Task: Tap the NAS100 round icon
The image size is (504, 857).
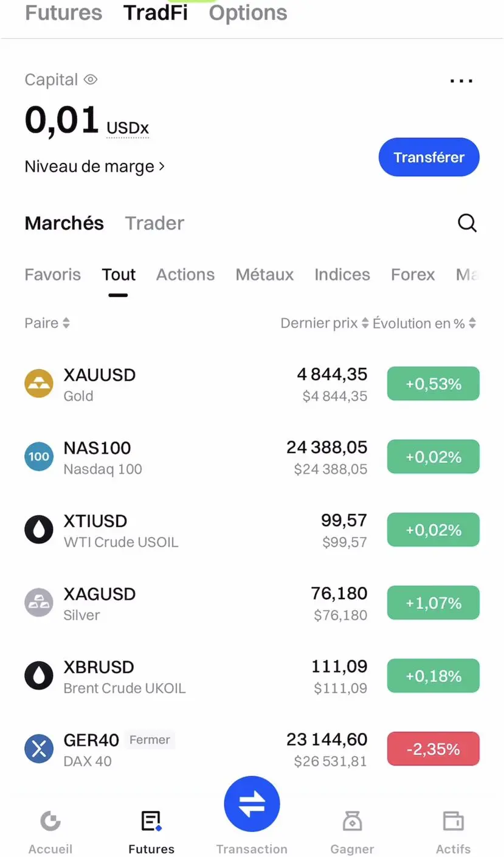Action: point(39,457)
